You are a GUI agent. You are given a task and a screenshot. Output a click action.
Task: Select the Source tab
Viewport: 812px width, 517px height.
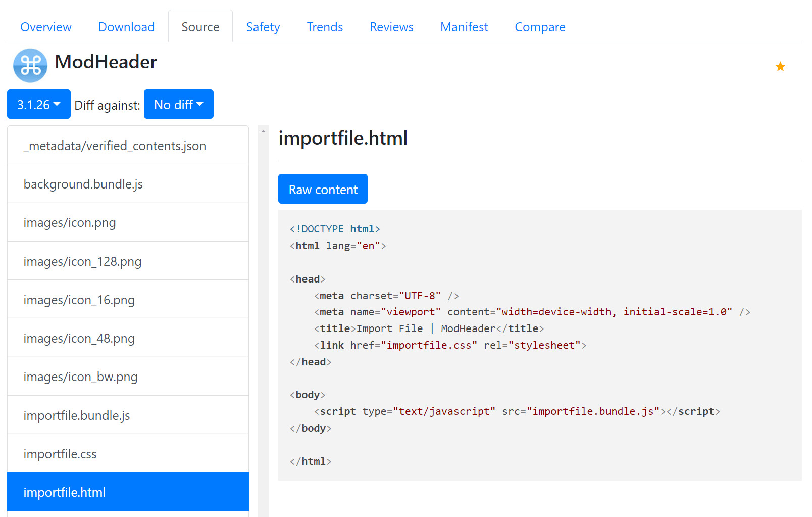pos(200,27)
